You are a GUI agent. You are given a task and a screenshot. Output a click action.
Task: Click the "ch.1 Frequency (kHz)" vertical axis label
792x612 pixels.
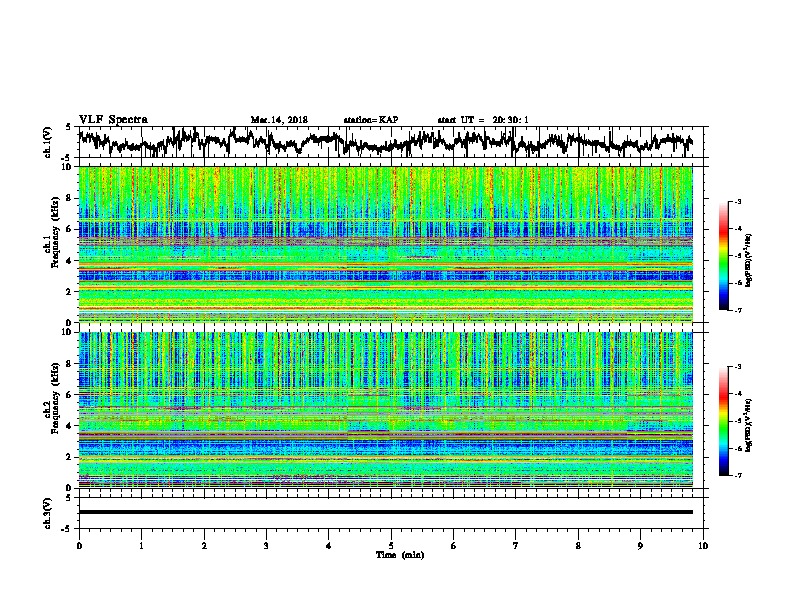point(51,232)
